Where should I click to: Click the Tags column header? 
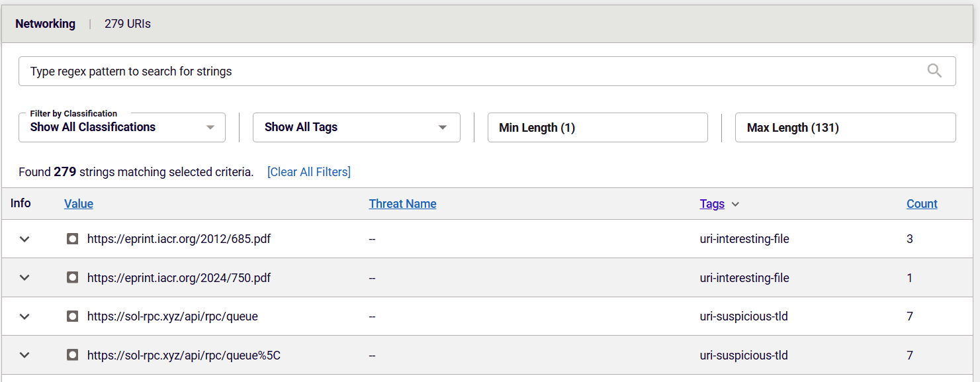click(712, 204)
